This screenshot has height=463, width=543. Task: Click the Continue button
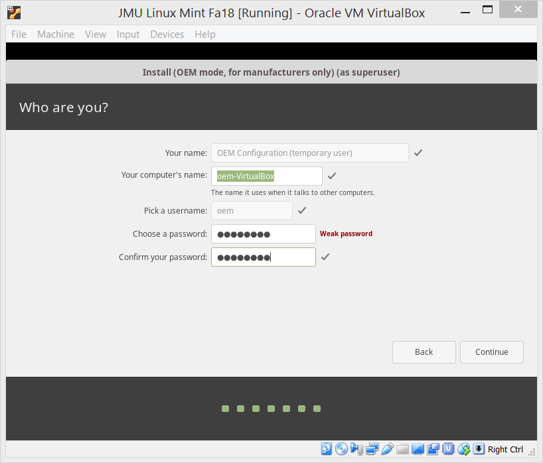click(x=492, y=352)
